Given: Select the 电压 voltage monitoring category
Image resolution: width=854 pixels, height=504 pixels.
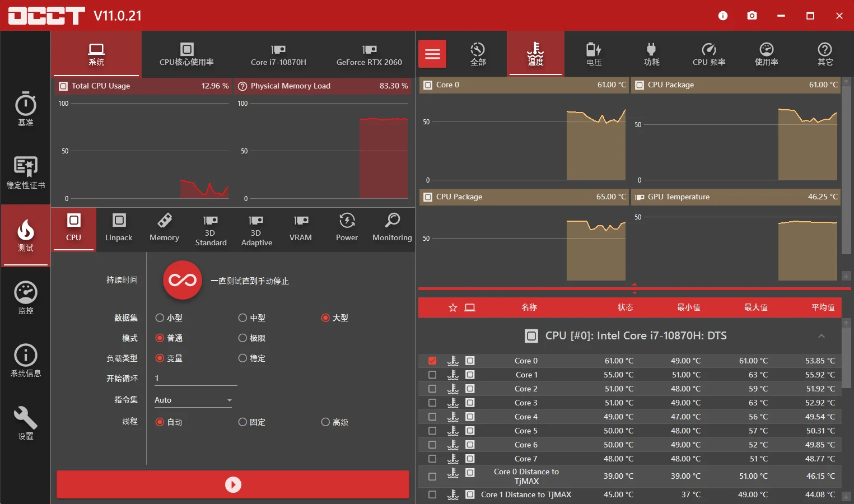Looking at the screenshot, I should click(x=594, y=53).
